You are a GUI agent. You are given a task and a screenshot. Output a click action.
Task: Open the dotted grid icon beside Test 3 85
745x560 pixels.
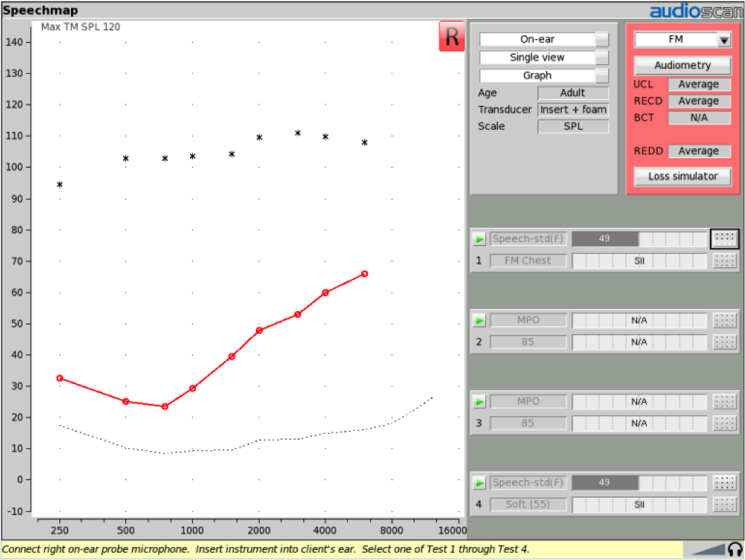[x=724, y=423]
